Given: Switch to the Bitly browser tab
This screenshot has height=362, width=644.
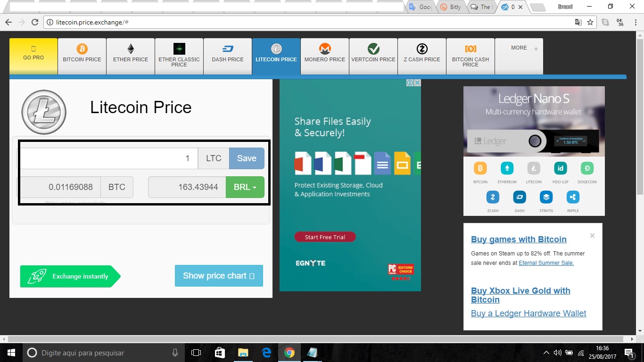Looking at the screenshot, I should coord(450,7).
